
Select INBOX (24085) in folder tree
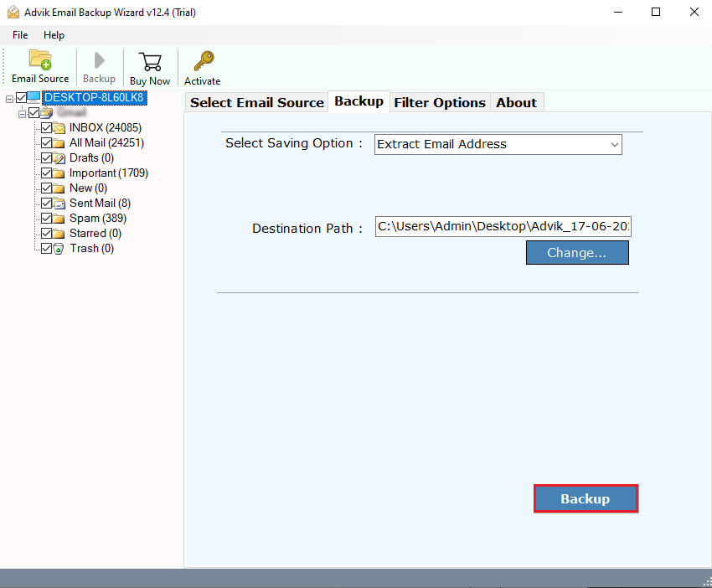(x=106, y=127)
